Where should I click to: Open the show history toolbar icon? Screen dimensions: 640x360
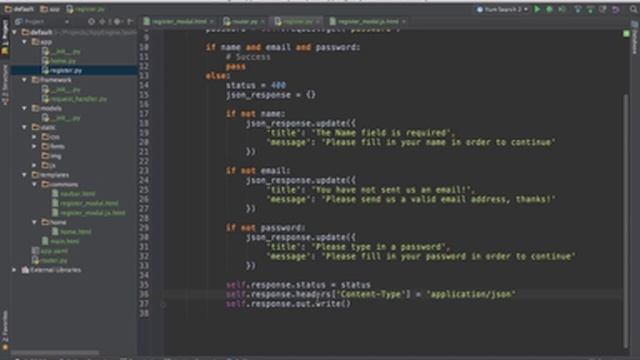[x=603, y=9]
